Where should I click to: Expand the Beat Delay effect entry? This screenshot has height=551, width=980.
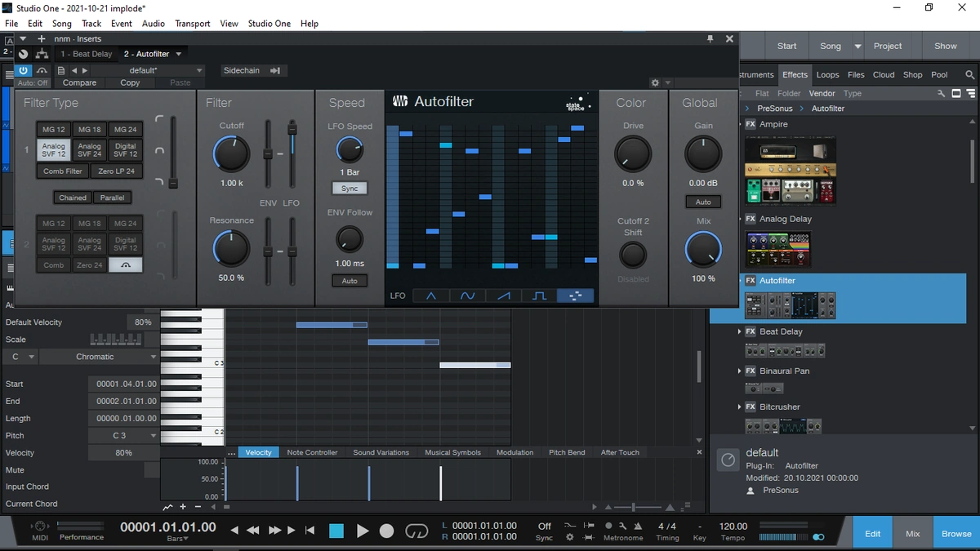click(x=740, y=331)
